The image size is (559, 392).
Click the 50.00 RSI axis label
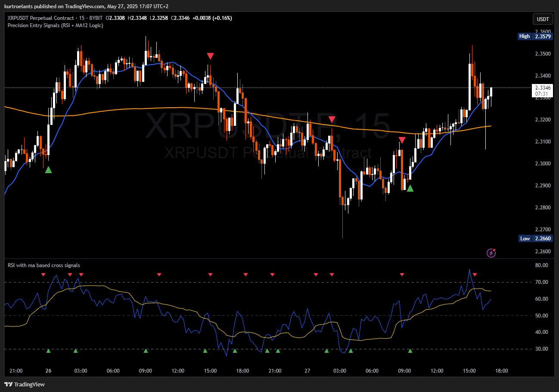540,316
